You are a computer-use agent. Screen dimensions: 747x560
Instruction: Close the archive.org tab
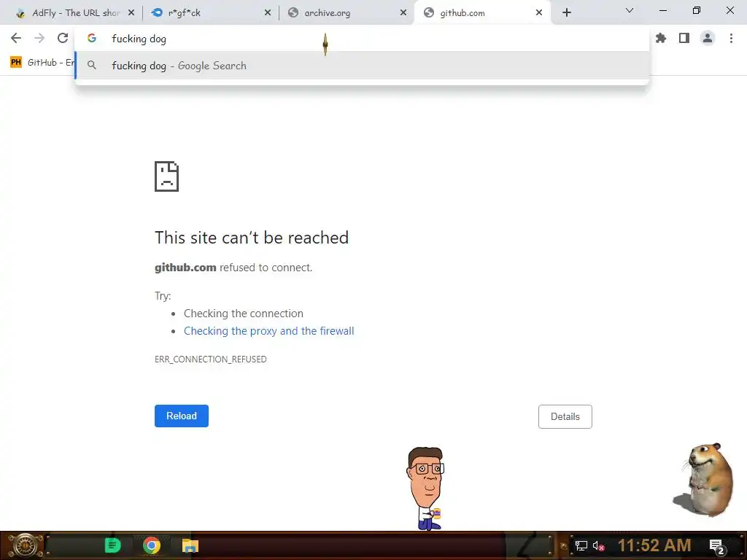403,13
